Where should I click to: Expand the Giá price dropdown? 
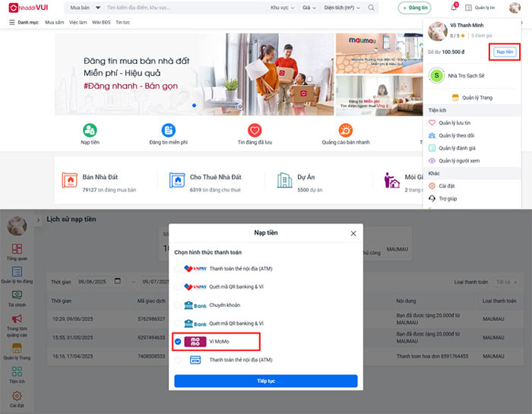309,8
